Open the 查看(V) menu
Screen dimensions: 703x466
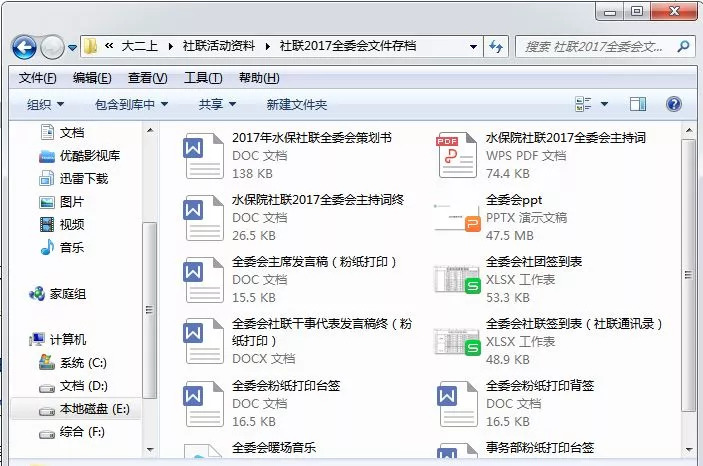(148, 78)
